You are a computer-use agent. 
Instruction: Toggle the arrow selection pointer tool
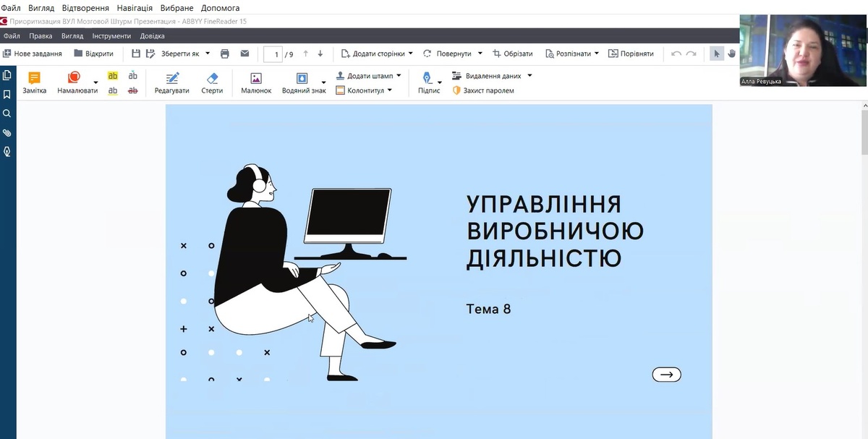tap(716, 54)
